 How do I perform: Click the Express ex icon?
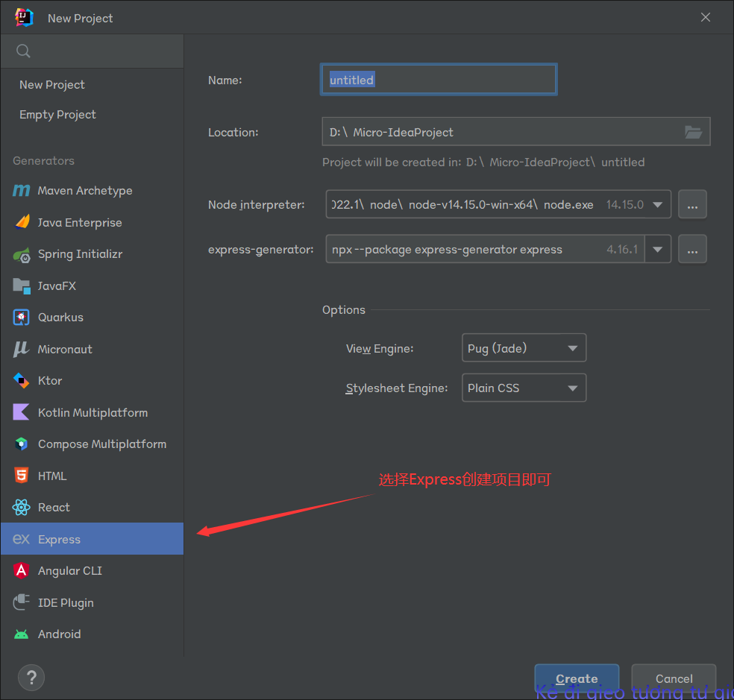point(21,539)
